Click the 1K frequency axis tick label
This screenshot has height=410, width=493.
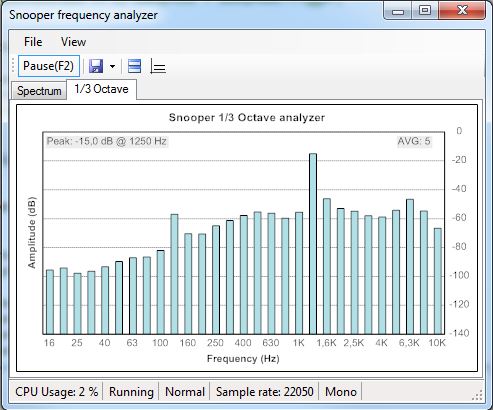298,343
